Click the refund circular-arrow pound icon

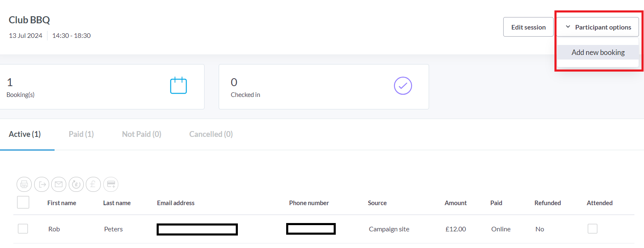(x=76, y=184)
